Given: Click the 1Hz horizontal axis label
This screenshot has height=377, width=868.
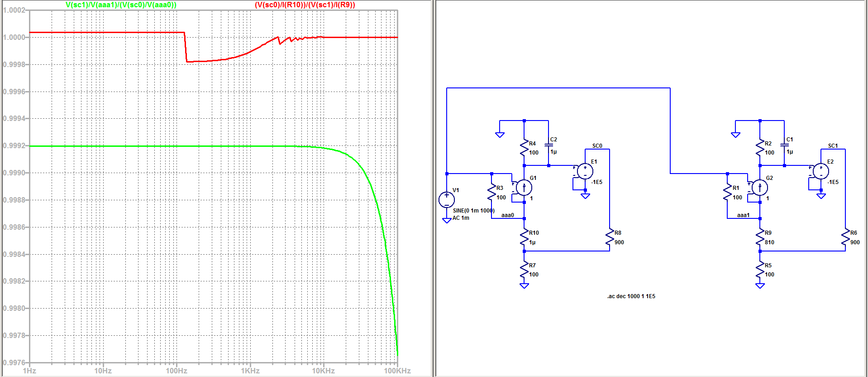Looking at the screenshot, I should coord(29,371).
